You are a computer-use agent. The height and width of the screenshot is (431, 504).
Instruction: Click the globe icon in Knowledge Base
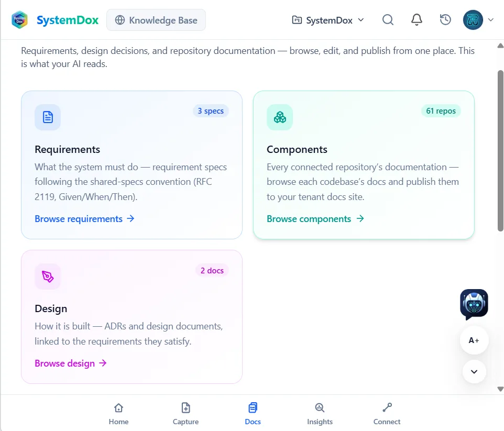tap(120, 20)
